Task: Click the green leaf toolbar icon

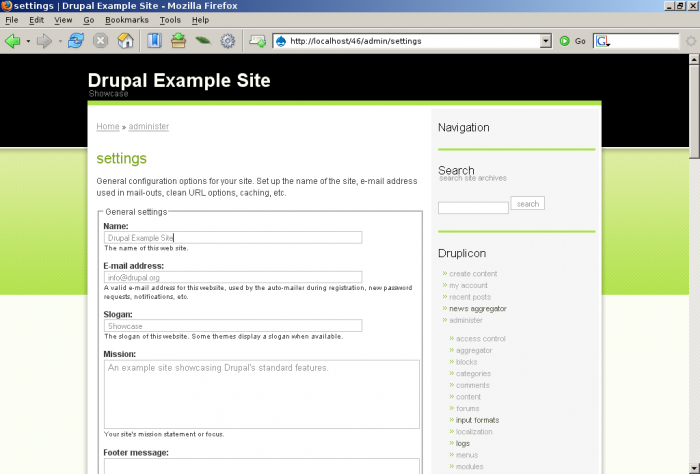Action: [x=203, y=41]
